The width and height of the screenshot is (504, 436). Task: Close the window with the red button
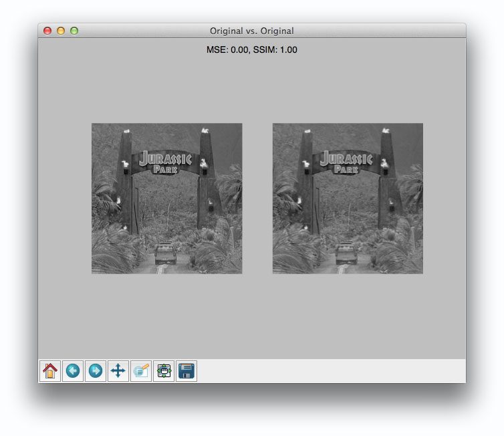click(x=47, y=31)
